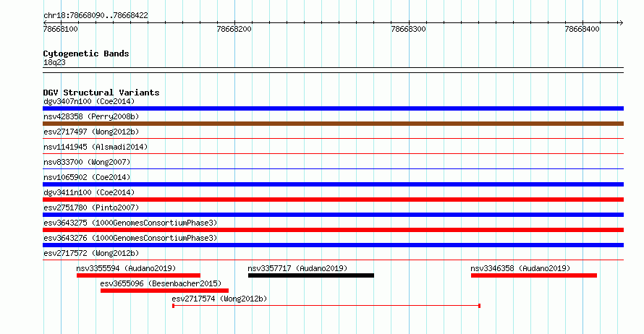Click ruler position 78668200

pyautogui.click(x=234, y=29)
